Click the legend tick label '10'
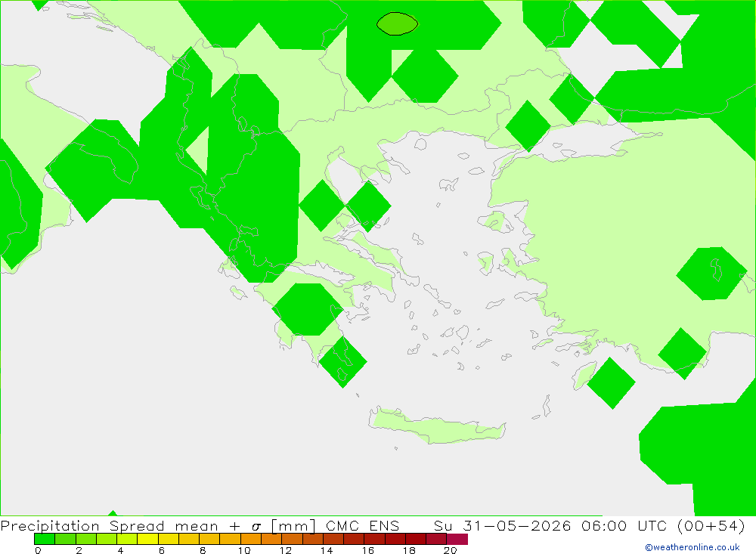Viewport: 756px width, 554px height. (x=244, y=550)
